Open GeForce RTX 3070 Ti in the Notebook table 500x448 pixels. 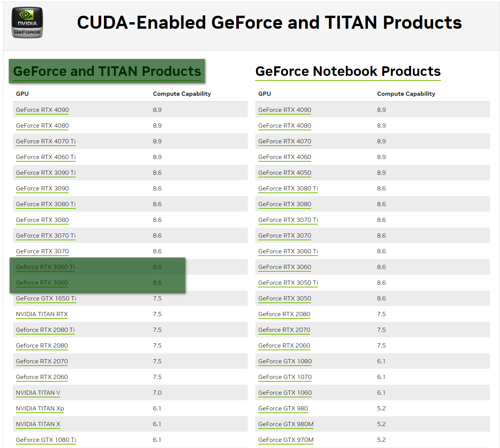[288, 220]
